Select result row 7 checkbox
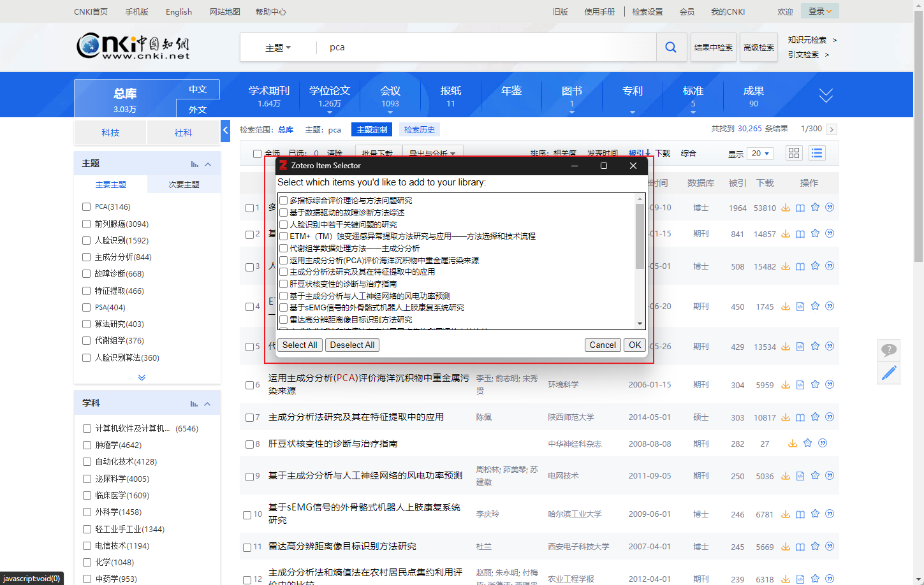This screenshot has width=924, height=585. pyautogui.click(x=250, y=417)
